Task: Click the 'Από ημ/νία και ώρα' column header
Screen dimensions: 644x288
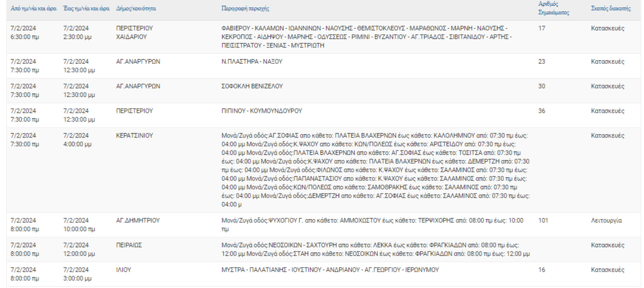Action: click(x=34, y=8)
